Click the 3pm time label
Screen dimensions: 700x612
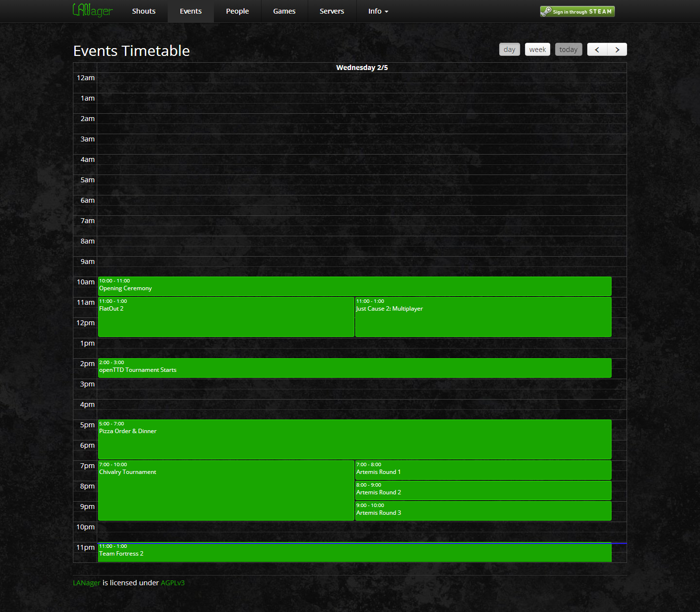click(x=87, y=384)
